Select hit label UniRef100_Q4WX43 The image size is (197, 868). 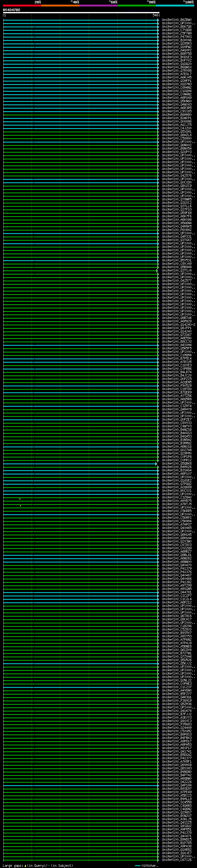tap(177, 104)
